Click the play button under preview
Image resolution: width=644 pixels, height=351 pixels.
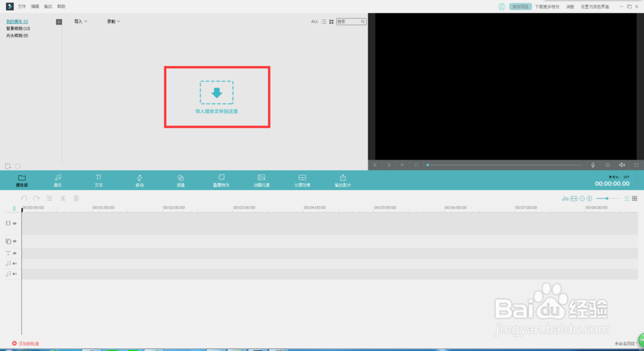tap(402, 165)
